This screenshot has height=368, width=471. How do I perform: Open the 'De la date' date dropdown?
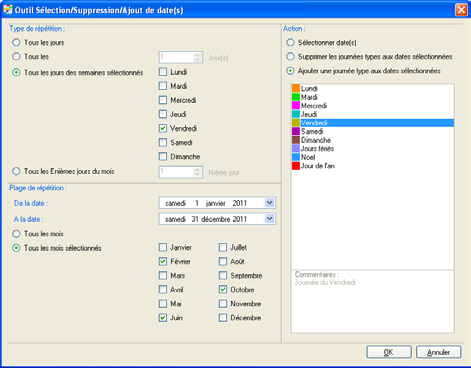269,203
